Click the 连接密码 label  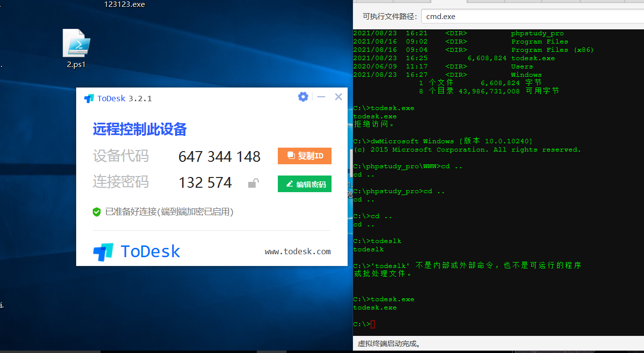(121, 182)
